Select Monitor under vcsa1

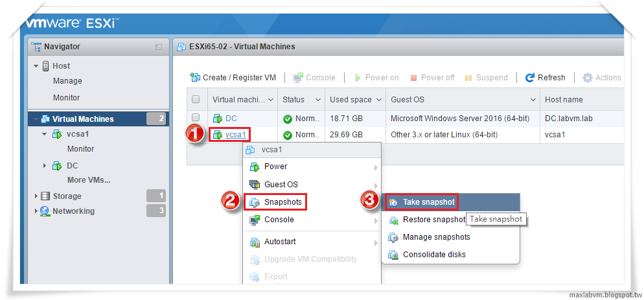click(x=80, y=149)
